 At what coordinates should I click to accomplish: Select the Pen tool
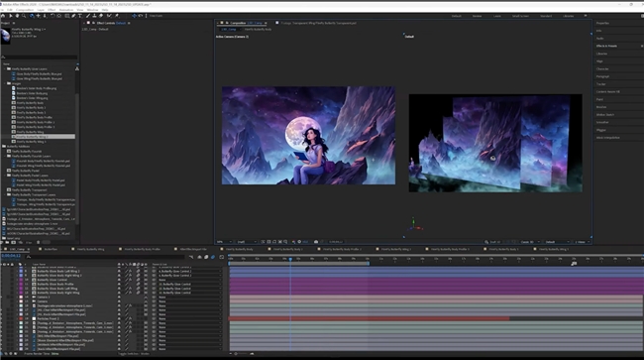tap(73, 16)
